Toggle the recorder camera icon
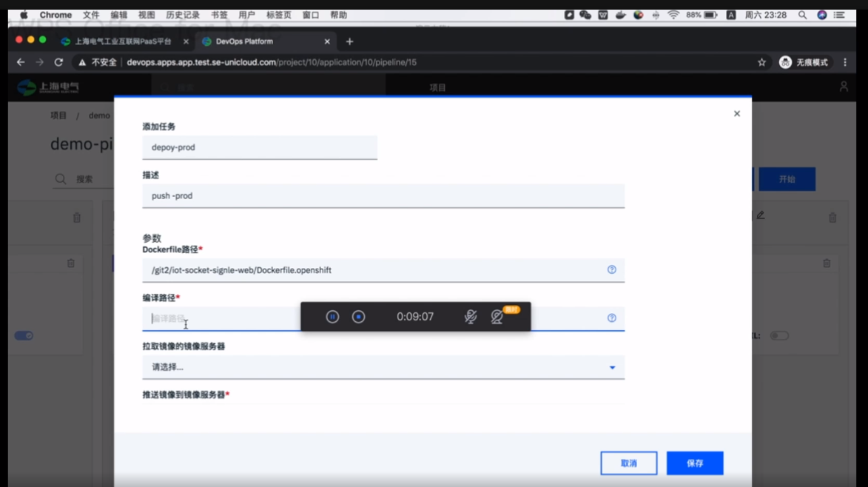 (x=497, y=317)
